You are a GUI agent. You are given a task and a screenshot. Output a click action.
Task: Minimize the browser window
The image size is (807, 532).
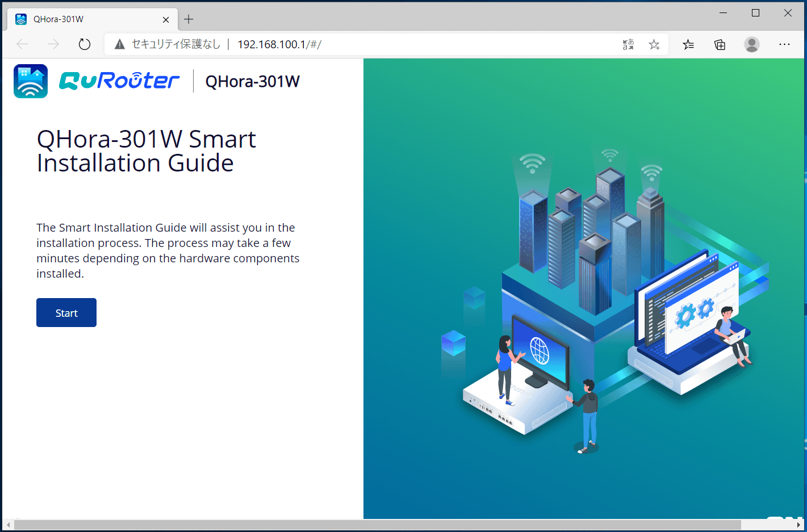pos(723,12)
